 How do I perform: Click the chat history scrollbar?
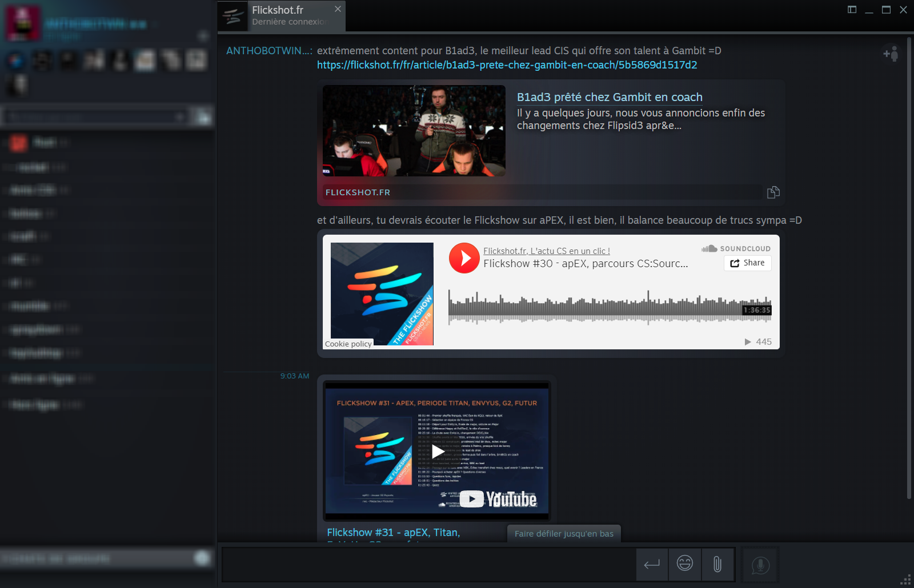pos(909,268)
